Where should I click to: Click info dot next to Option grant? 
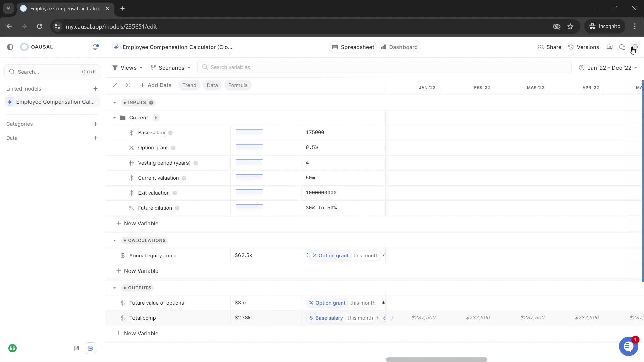(173, 148)
